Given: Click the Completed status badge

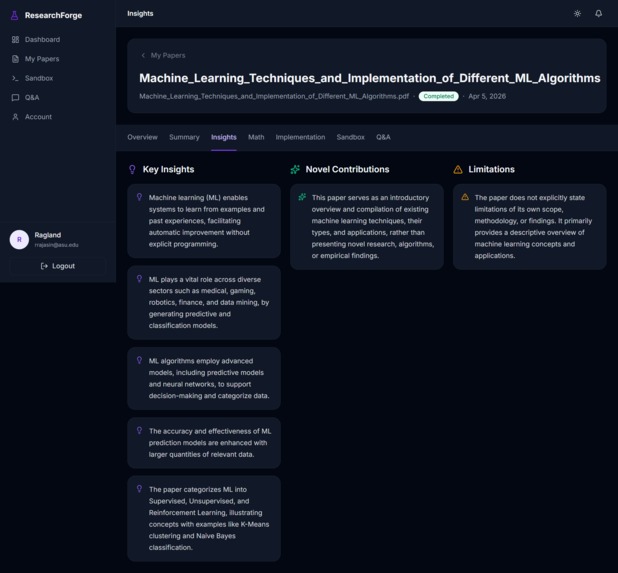Looking at the screenshot, I should [438, 96].
